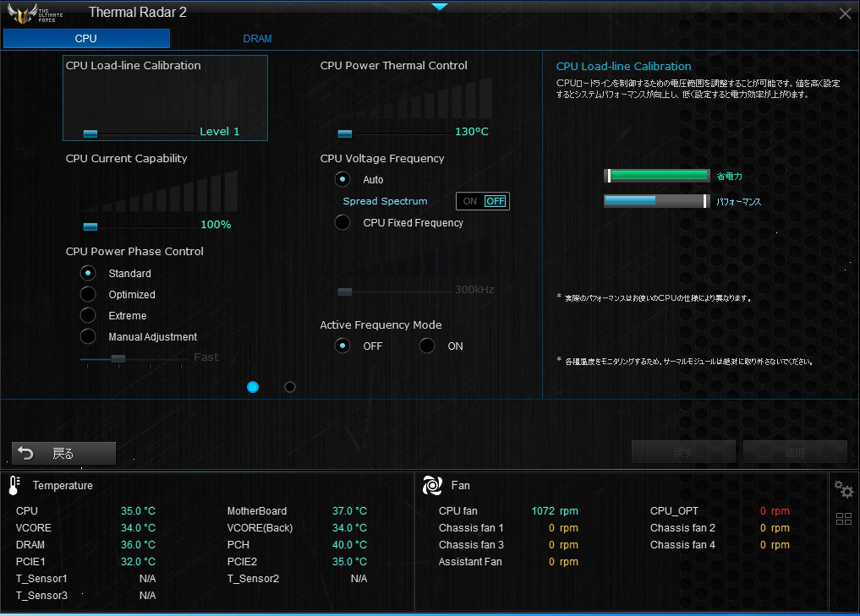Choose CPU Fixed Frequency option
The image size is (860, 616).
click(x=342, y=222)
